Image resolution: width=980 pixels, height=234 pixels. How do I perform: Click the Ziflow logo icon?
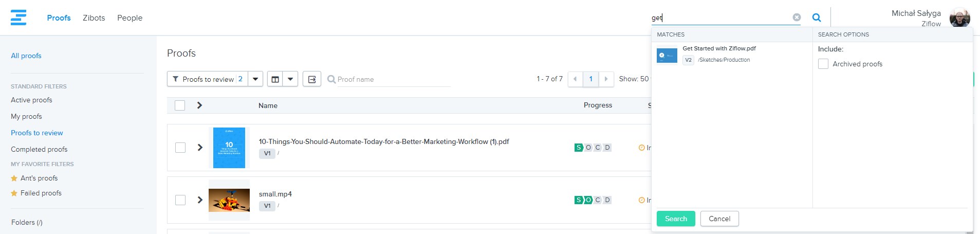tap(19, 17)
